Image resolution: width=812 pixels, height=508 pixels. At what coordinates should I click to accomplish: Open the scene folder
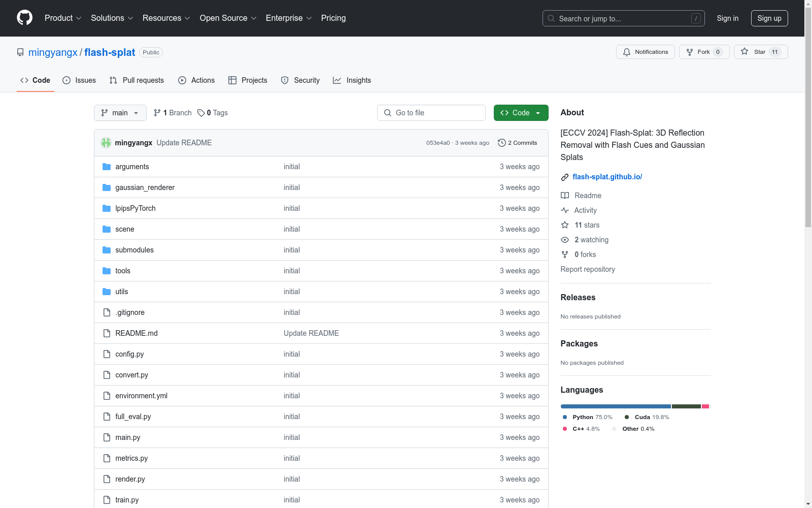[x=125, y=229]
